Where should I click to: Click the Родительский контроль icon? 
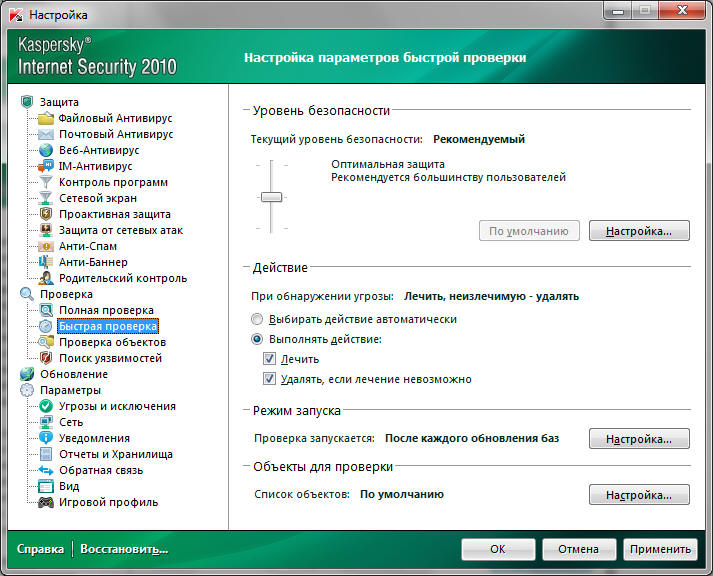pos(45,278)
